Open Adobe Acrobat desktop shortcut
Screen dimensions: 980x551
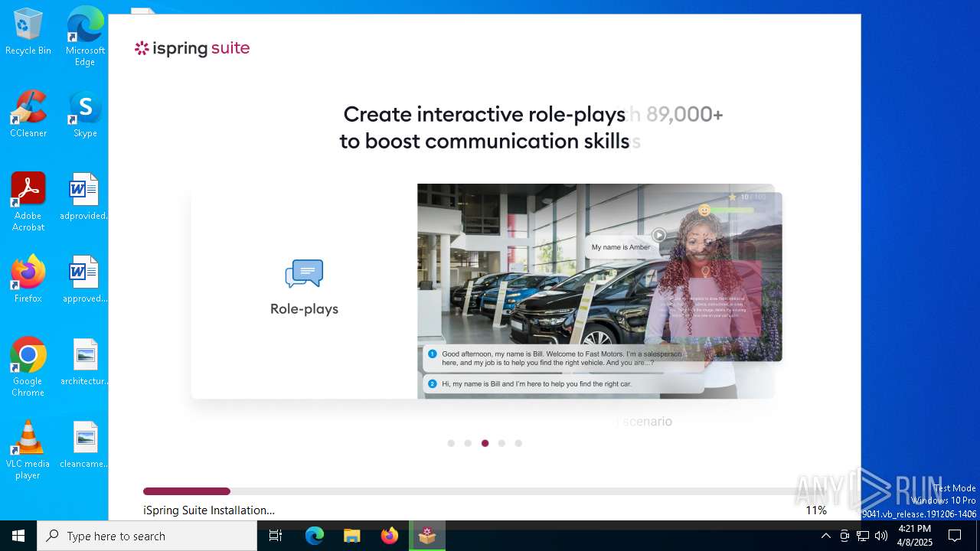[28, 202]
